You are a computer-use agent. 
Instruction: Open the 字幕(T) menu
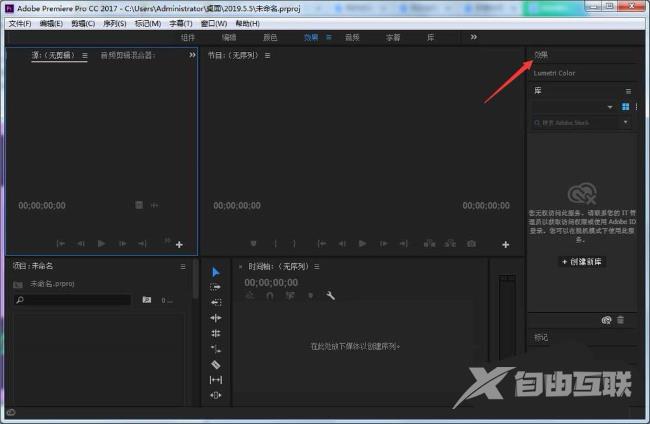point(181,24)
